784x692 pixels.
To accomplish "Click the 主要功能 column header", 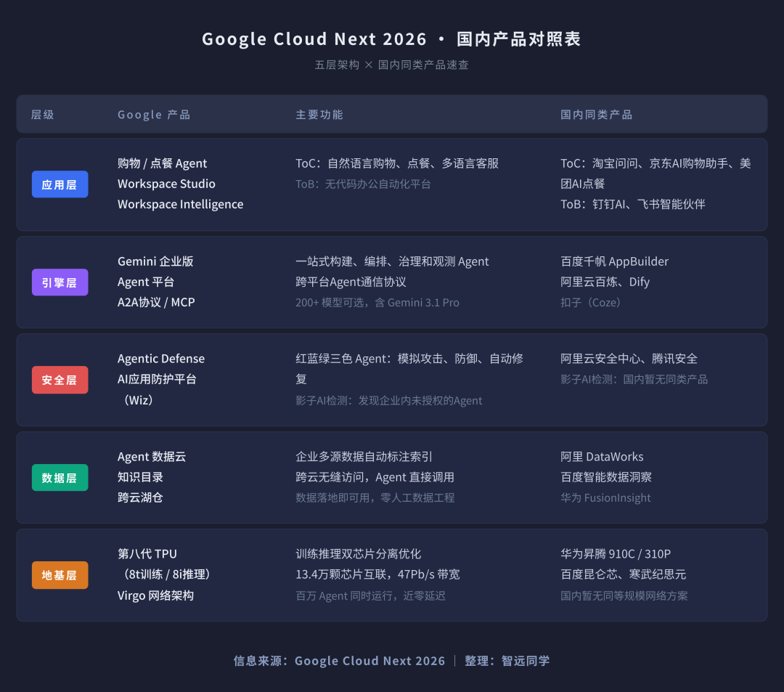I will click(x=319, y=114).
